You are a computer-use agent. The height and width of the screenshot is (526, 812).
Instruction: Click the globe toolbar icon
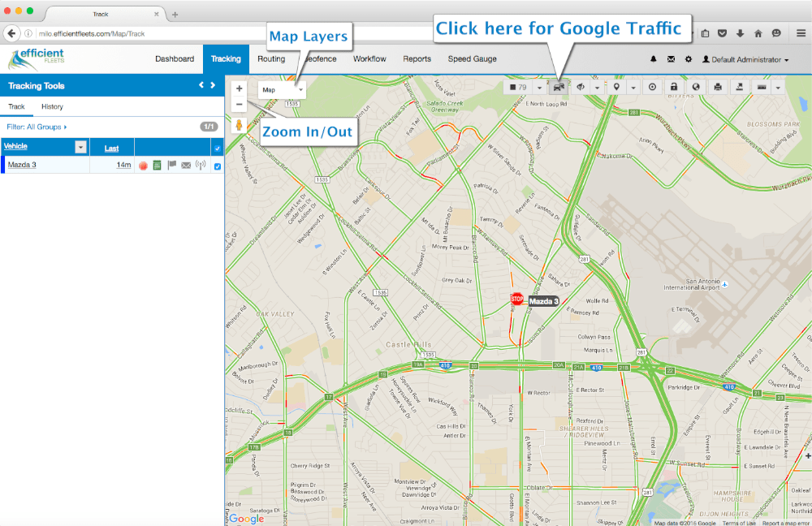pyautogui.click(x=696, y=87)
